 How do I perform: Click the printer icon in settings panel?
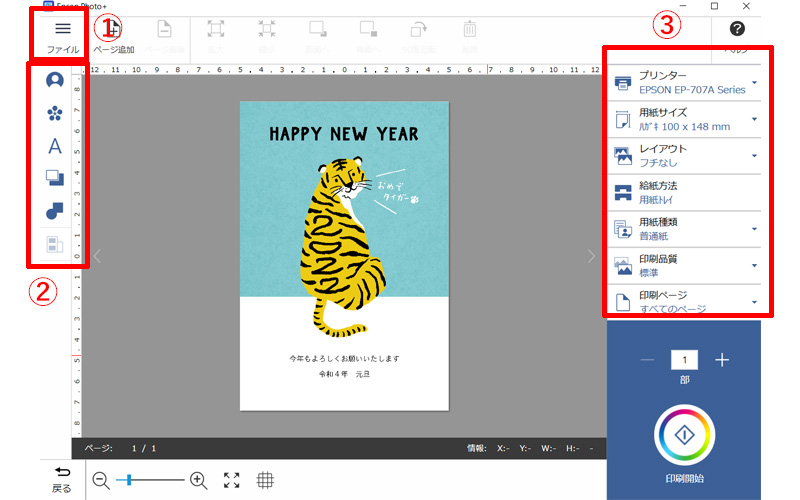tap(622, 83)
